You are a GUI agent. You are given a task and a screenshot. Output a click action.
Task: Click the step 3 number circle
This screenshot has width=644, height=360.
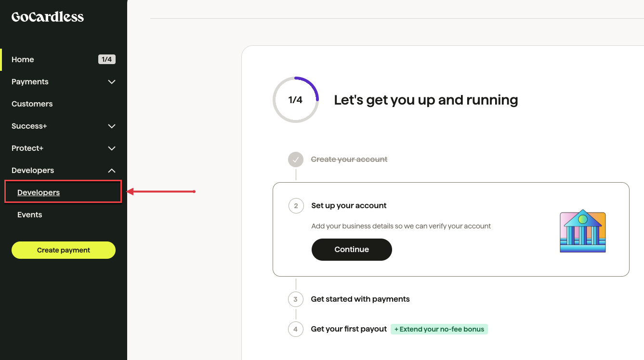pos(295,299)
